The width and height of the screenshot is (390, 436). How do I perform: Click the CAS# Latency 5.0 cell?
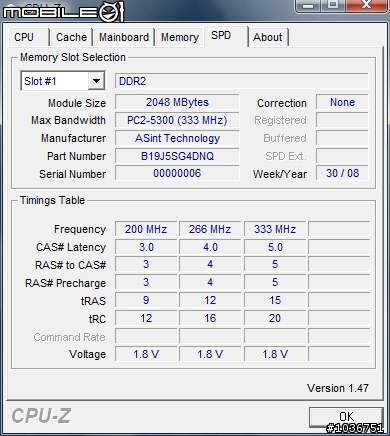click(x=275, y=247)
